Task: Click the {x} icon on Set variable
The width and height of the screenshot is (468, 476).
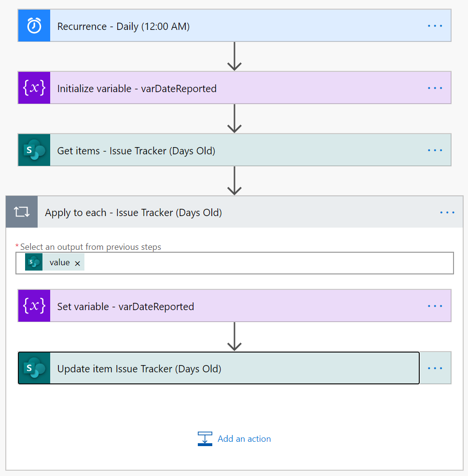Action: coord(34,306)
